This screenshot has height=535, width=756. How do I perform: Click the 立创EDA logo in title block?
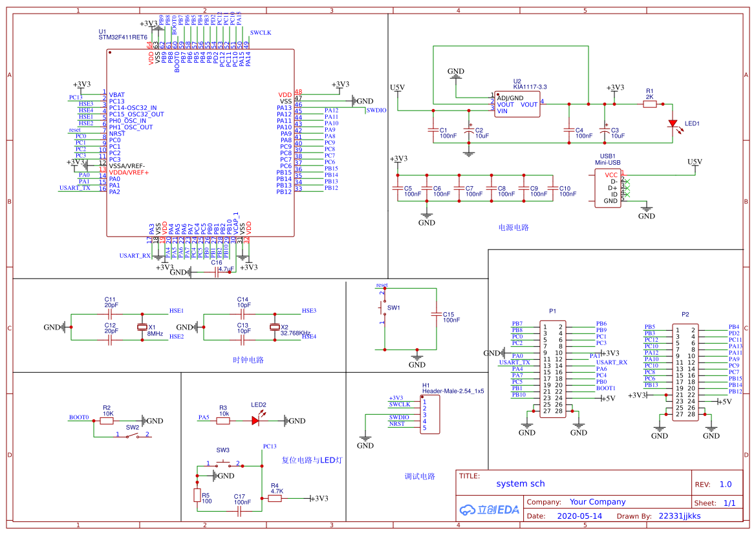click(x=490, y=510)
